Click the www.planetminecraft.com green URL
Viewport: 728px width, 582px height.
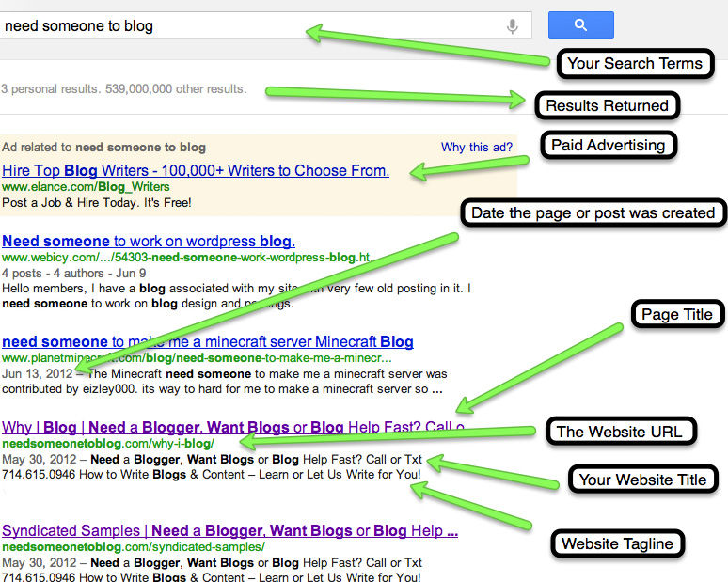[197, 358]
